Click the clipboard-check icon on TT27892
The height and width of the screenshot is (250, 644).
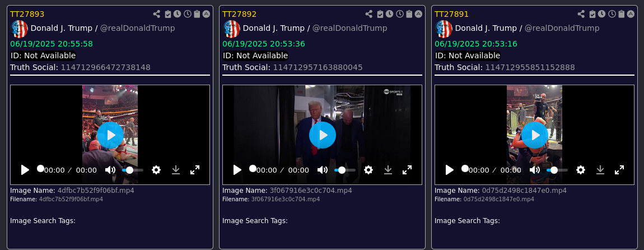pos(380,14)
